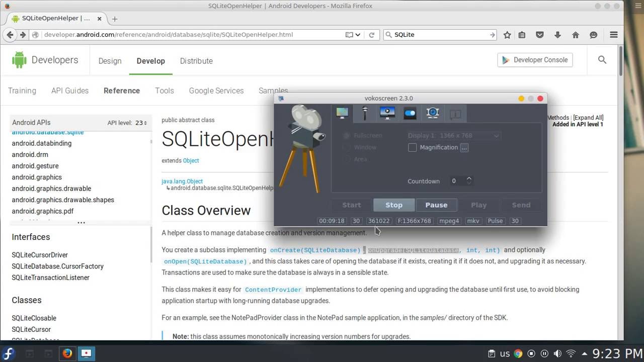Open onCreate(SQLiteDatabase) method link
Screen dimensions: 644x362
(x=315, y=250)
